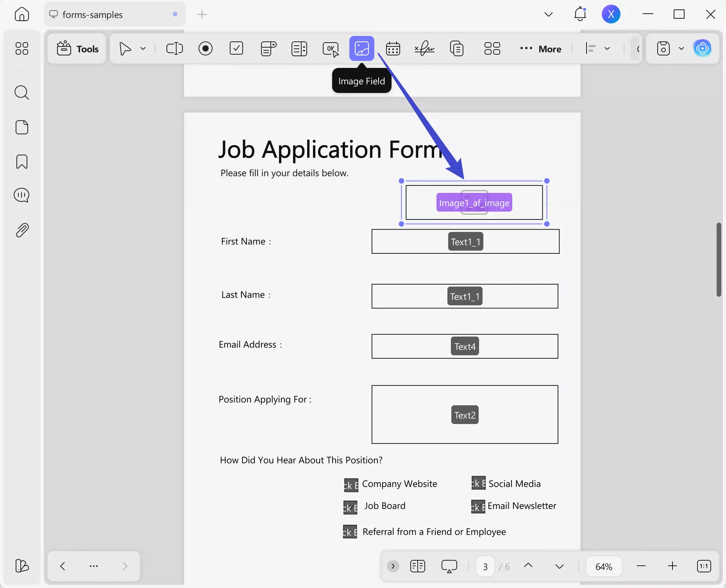The image size is (726, 588).
Task: Click the Tools button
Action: 77,48
